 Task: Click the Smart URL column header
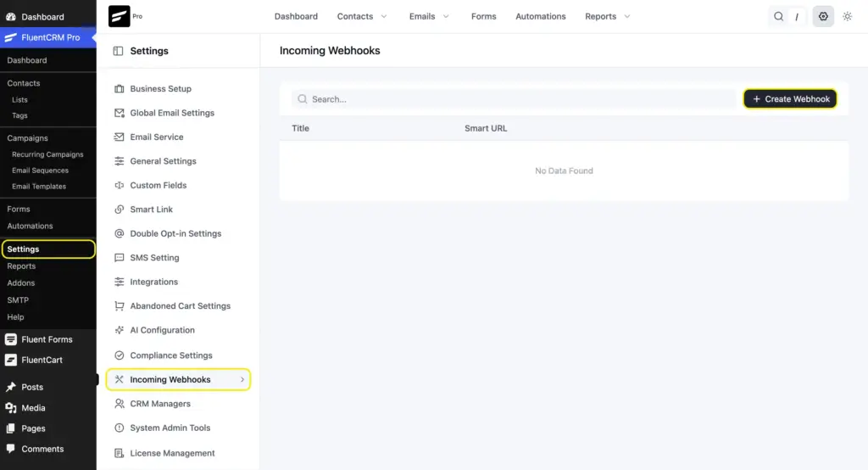pyautogui.click(x=486, y=128)
